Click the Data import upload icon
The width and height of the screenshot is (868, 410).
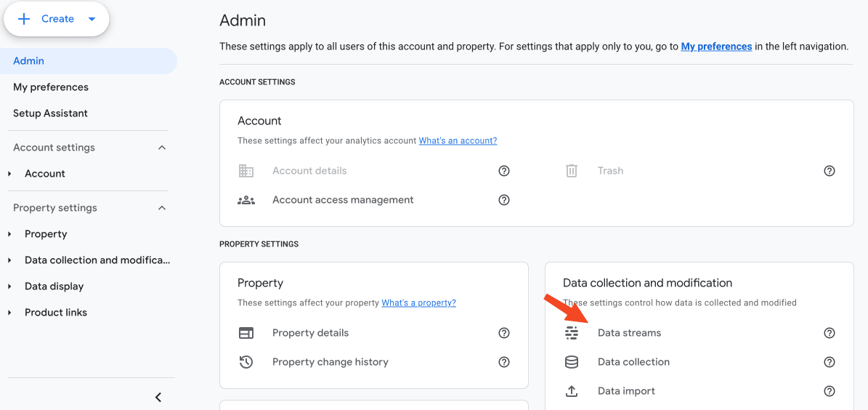pyautogui.click(x=572, y=391)
